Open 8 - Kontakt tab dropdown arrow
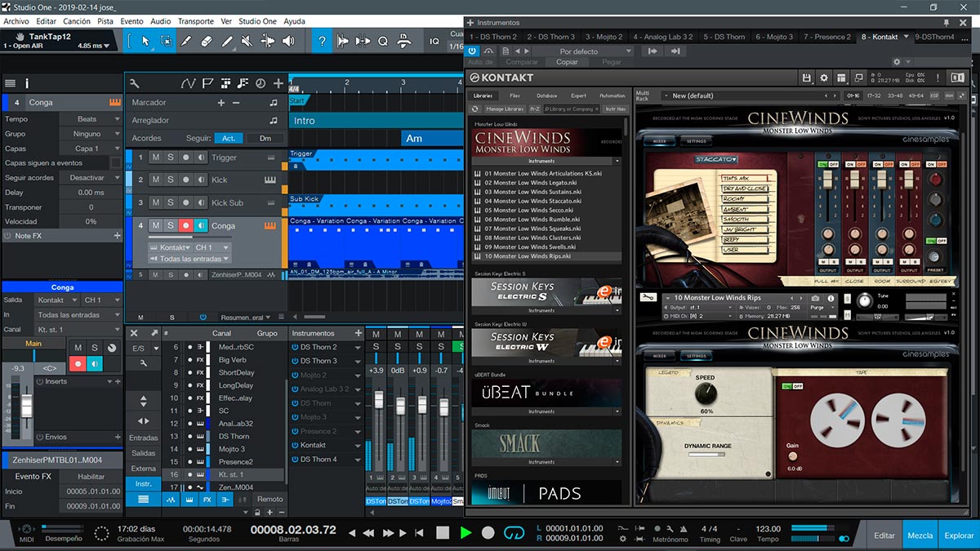Screen dimensions: 980x551 click(x=905, y=37)
